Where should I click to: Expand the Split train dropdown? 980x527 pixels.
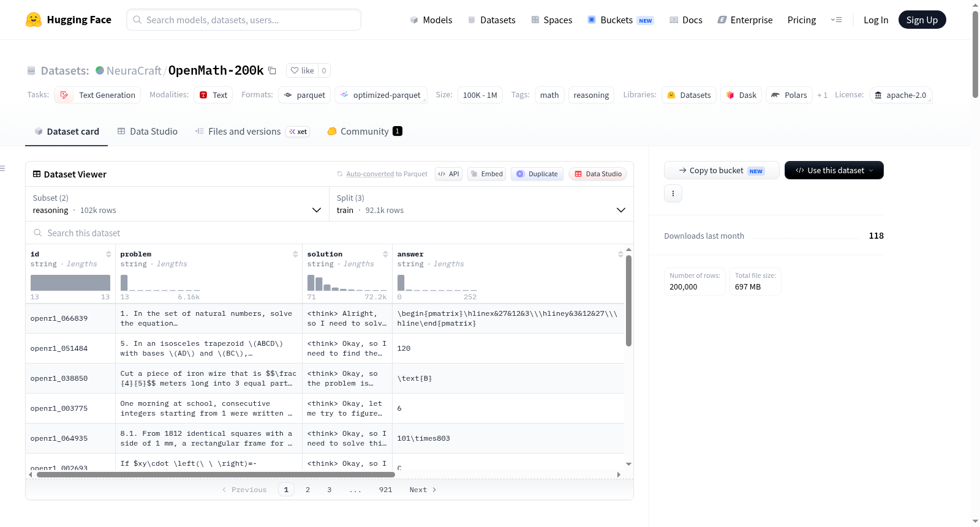[481, 204]
